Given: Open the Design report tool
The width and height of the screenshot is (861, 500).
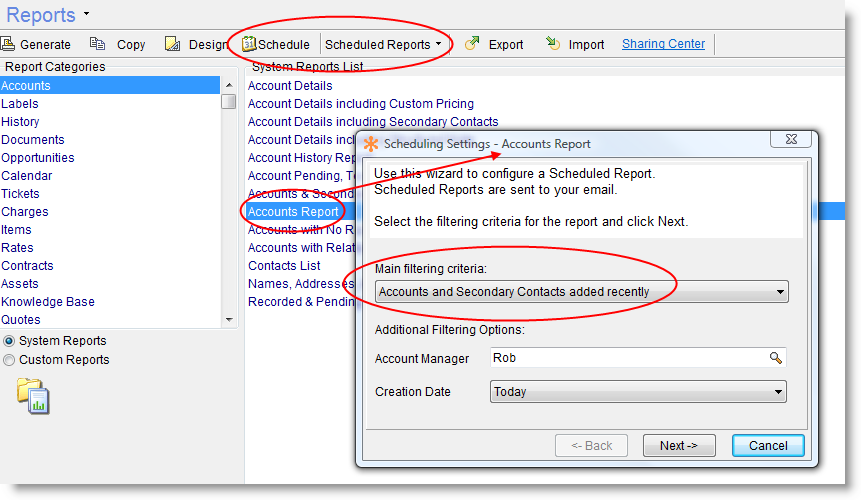Looking at the screenshot, I should (x=172, y=44).
